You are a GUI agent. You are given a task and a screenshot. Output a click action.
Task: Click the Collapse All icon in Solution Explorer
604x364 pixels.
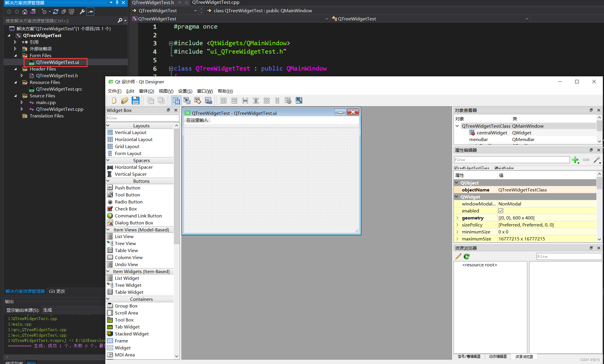click(x=64, y=12)
